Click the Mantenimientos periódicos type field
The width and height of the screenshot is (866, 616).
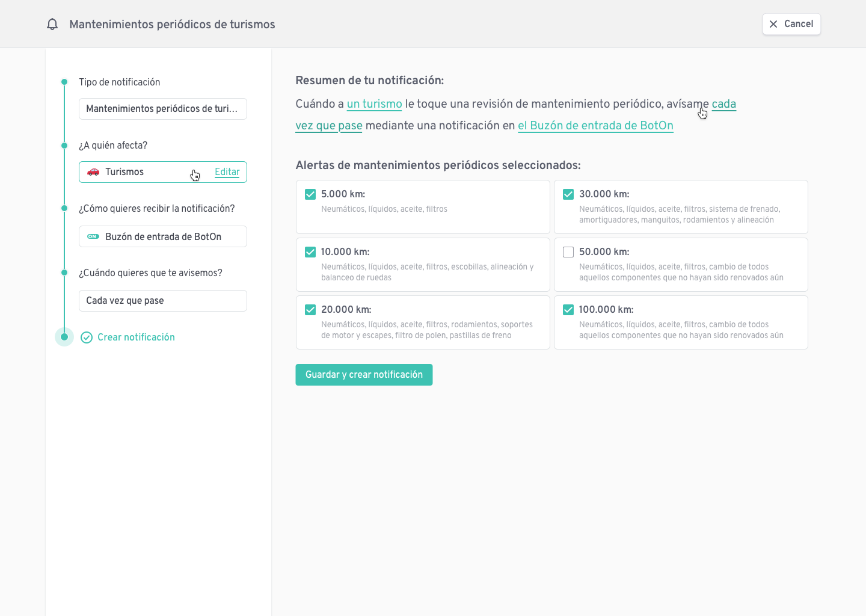162,109
